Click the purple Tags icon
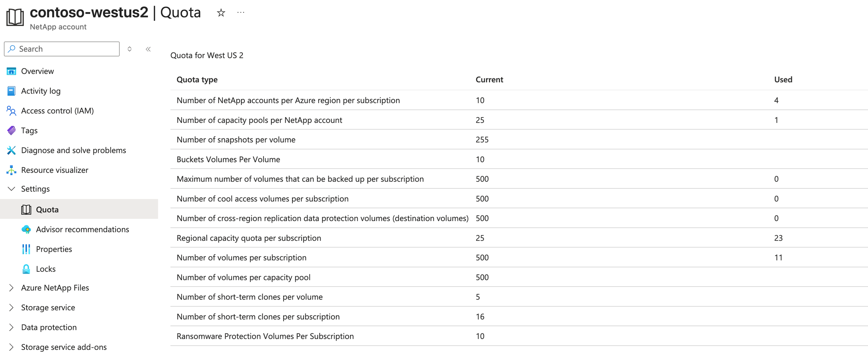This screenshot has width=868, height=360. pyautogui.click(x=11, y=130)
